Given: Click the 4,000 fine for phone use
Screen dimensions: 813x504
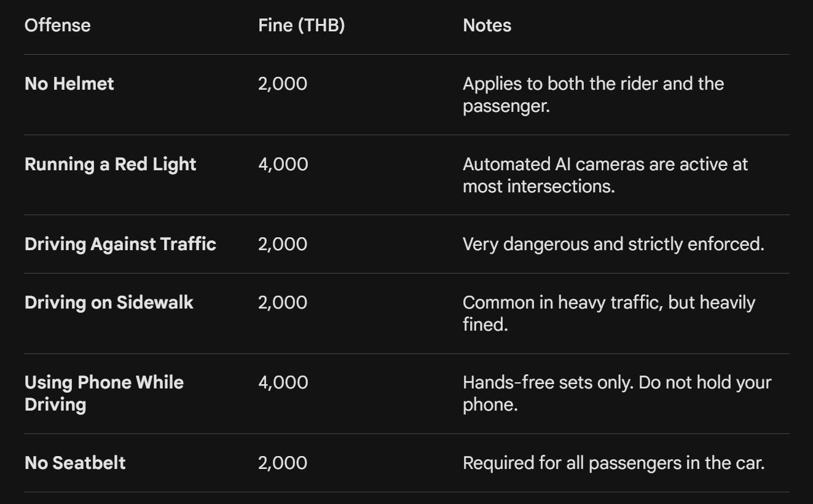Looking at the screenshot, I should click(283, 382).
